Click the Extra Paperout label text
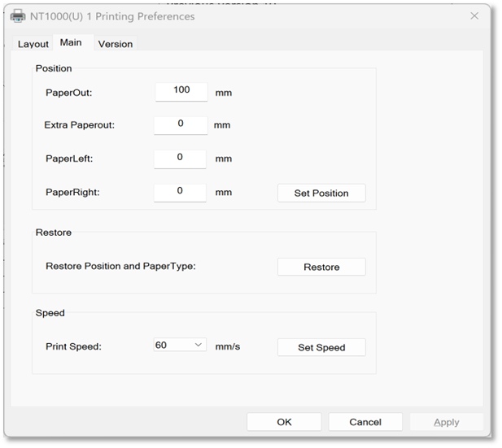Viewport: 502px width, 448px height. click(x=80, y=125)
